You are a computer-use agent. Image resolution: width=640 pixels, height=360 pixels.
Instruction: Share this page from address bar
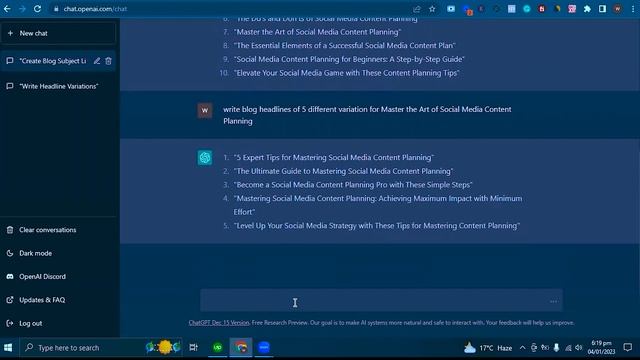click(417, 9)
